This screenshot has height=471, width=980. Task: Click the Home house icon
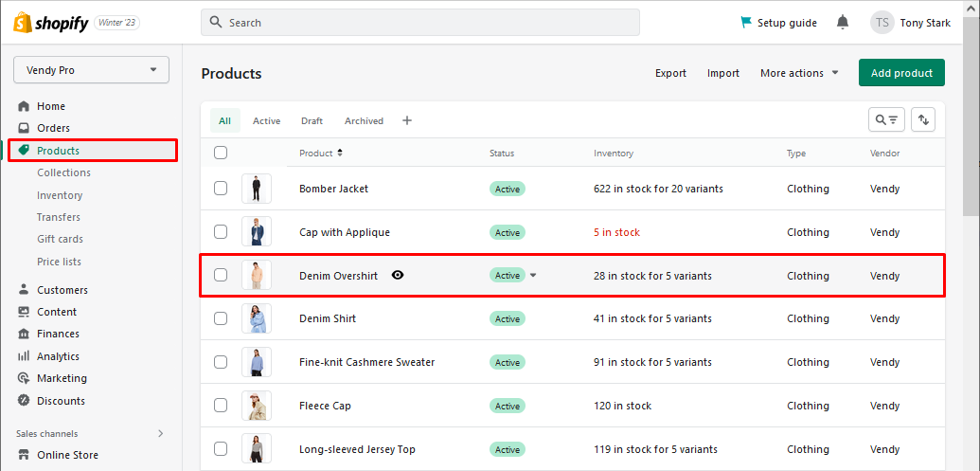point(24,106)
